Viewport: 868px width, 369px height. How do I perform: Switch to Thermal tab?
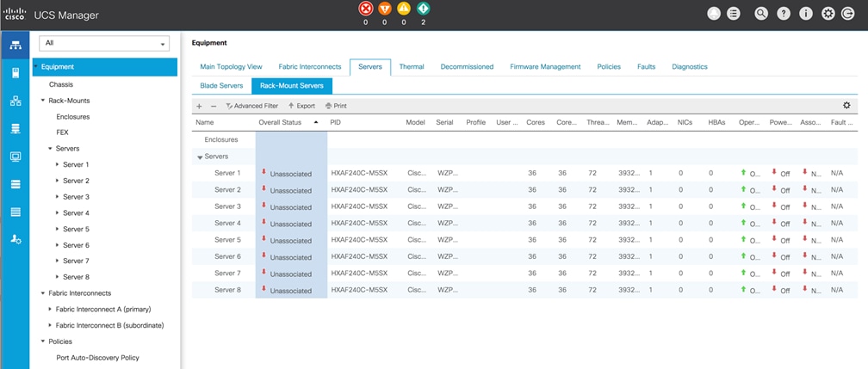(412, 66)
